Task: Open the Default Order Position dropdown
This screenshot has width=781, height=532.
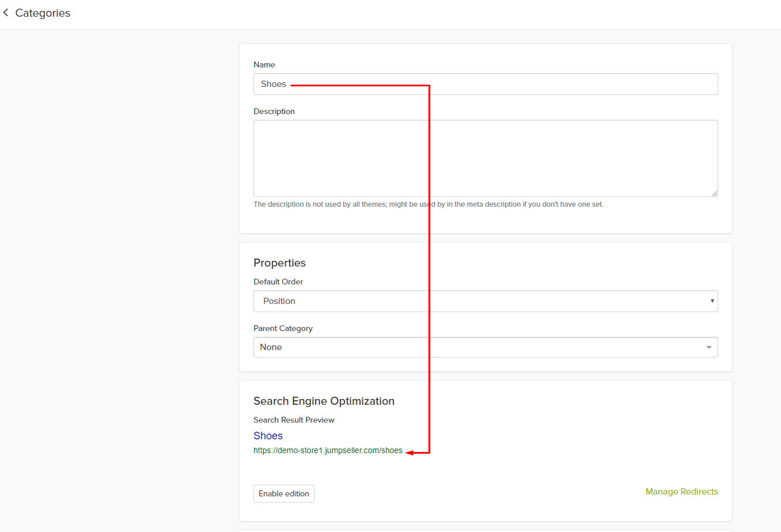Action: (x=486, y=301)
